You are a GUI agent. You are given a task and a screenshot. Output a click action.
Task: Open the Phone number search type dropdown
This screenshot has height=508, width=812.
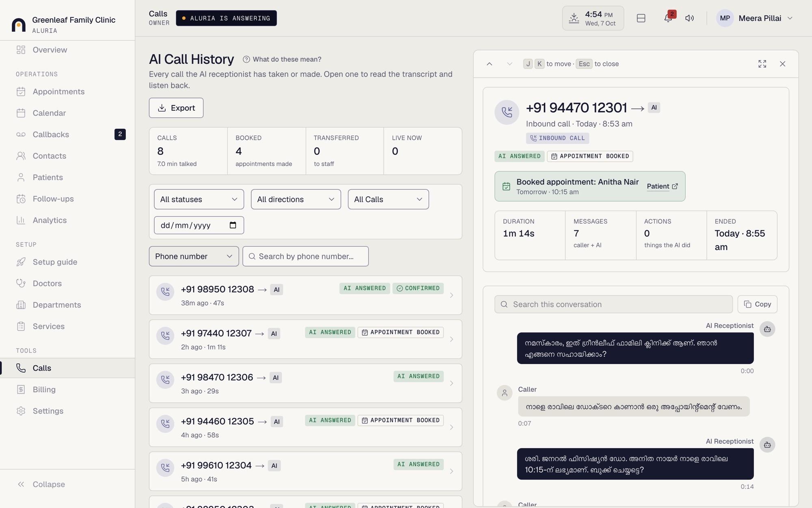tap(194, 256)
